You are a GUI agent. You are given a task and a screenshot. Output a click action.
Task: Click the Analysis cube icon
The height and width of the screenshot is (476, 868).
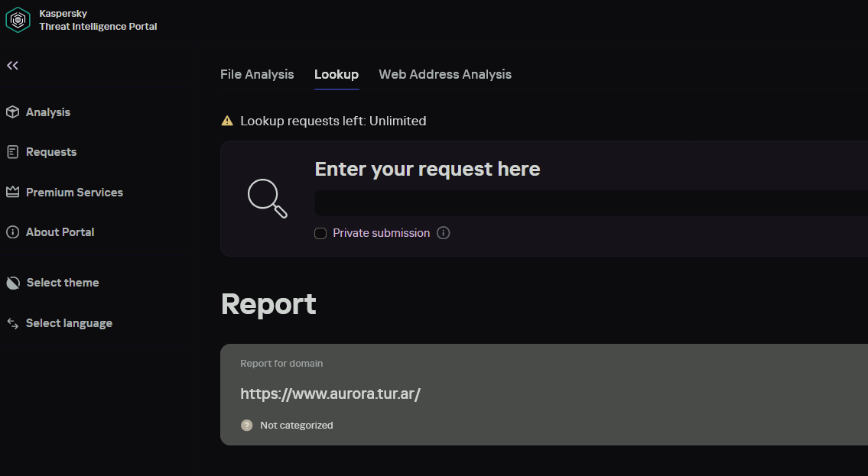tap(12, 112)
